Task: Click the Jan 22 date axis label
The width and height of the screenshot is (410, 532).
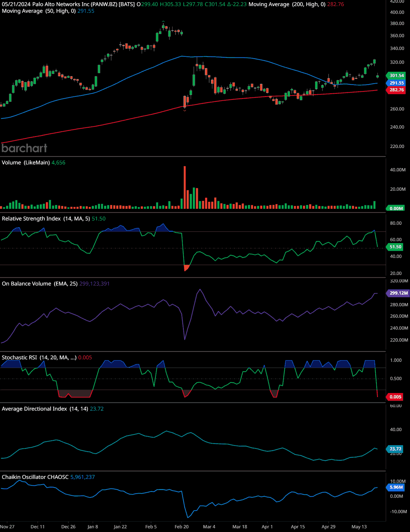Action: (x=120, y=527)
